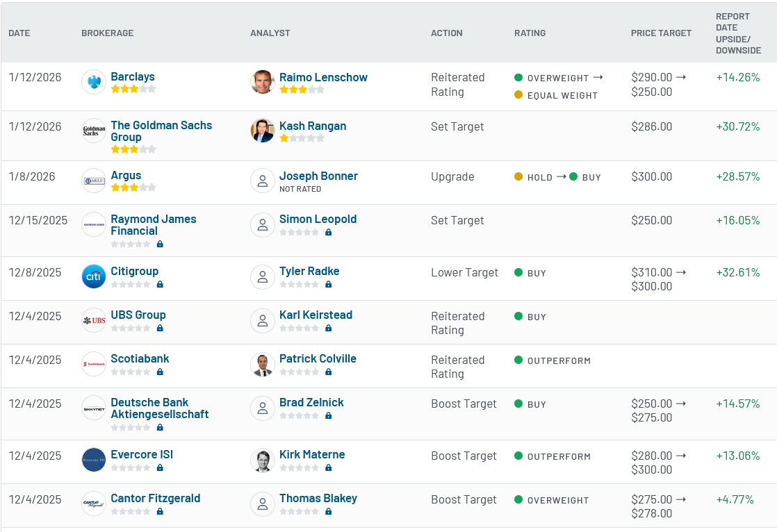Image resolution: width=777 pixels, height=532 pixels.
Task: Click the lock icon beside Kirk Materne's rating
Action: coord(329,467)
